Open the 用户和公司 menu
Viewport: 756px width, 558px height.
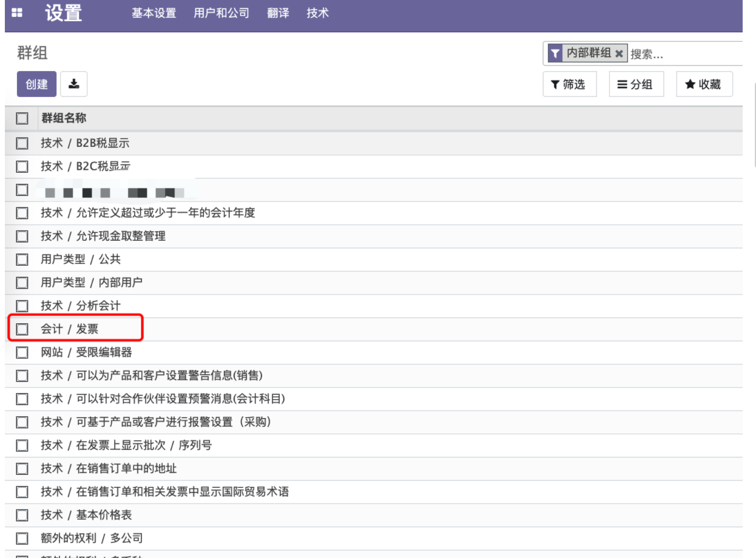click(221, 13)
